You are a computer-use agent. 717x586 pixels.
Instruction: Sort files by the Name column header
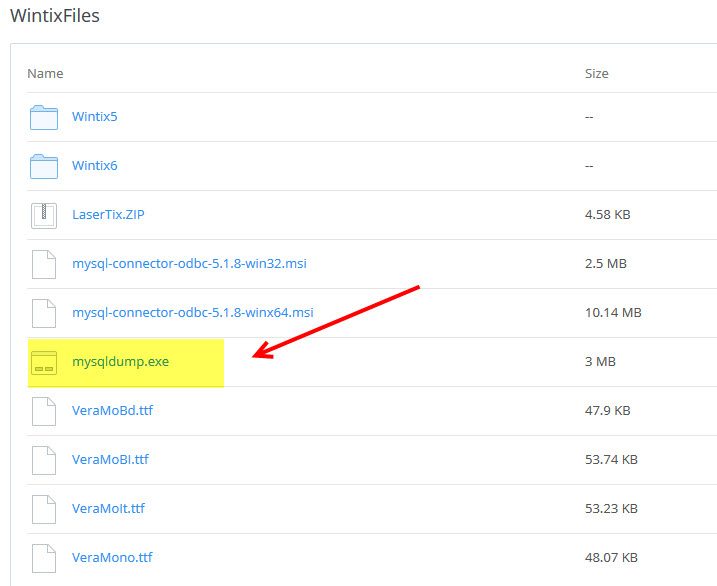tap(45, 74)
